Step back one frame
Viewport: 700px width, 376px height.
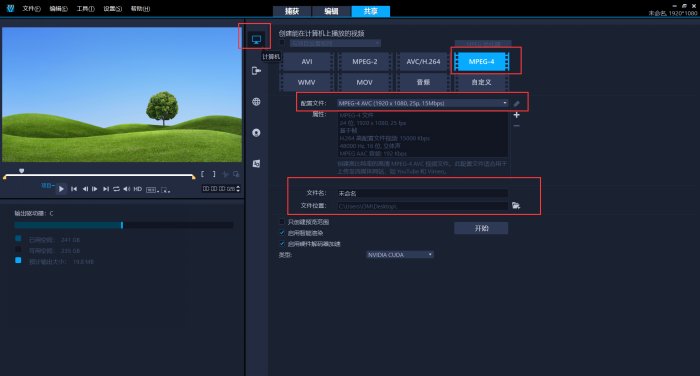(x=85, y=189)
